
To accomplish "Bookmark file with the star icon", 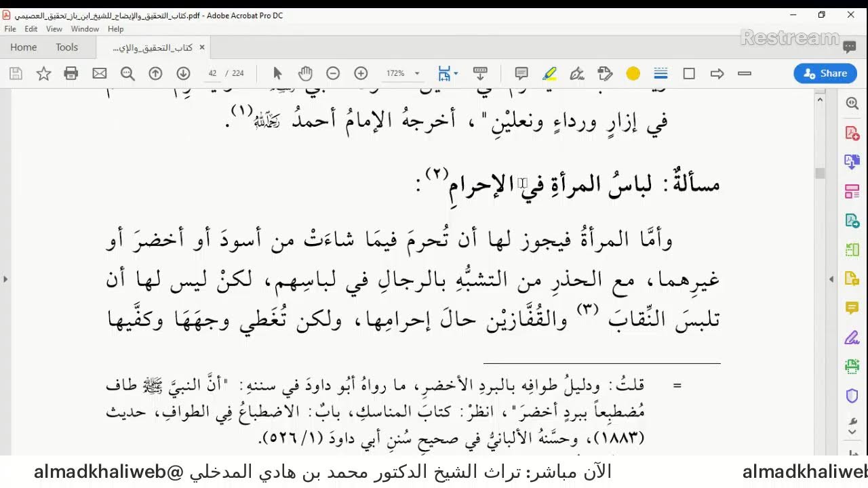I will (x=43, y=73).
